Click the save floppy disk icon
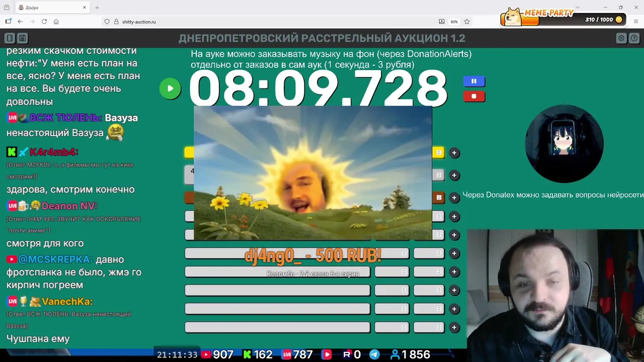Screen dimensions: 644x362 click(22, 38)
